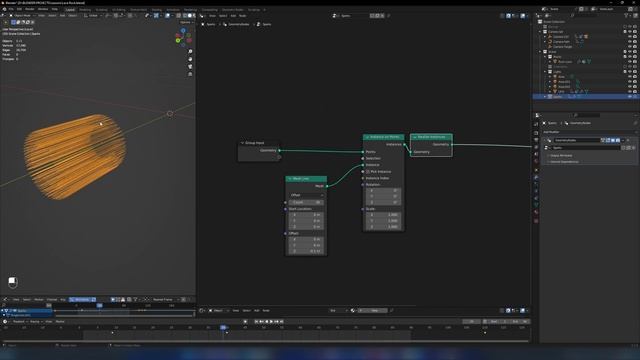640x360 pixels.
Task: Click the timeline horizontal scrollbar
Action: tap(265, 341)
